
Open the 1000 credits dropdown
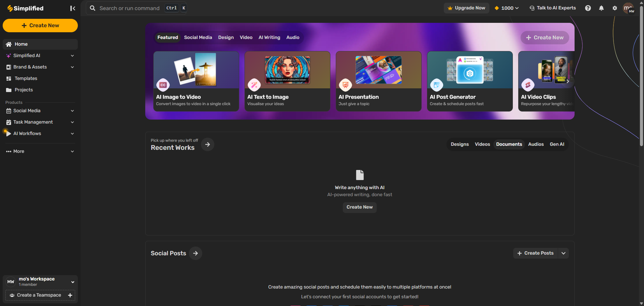507,8
